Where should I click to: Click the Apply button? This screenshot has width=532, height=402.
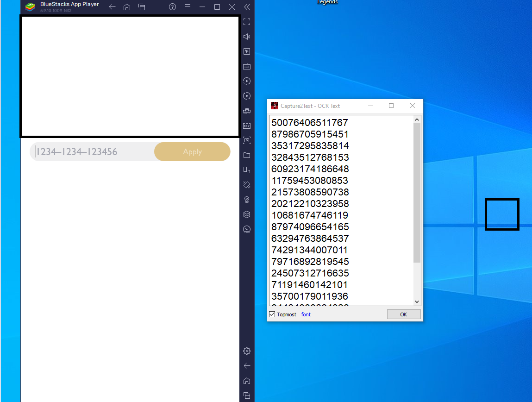pyautogui.click(x=192, y=151)
